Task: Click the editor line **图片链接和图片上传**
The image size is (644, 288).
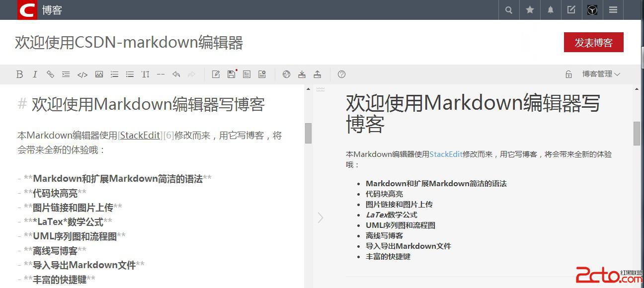Action: 70,208
